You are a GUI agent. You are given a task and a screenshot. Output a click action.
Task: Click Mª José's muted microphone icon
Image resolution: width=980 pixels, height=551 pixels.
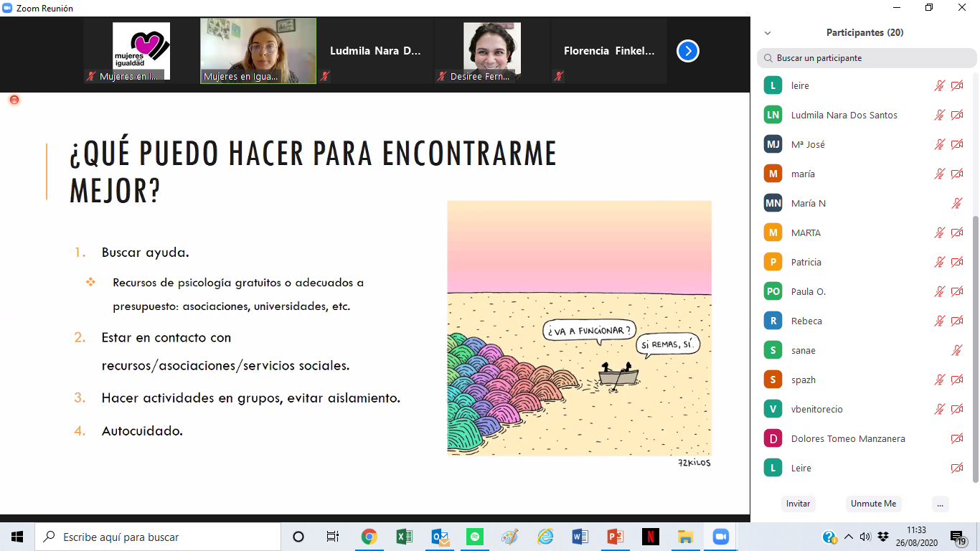(x=939, y=144)
